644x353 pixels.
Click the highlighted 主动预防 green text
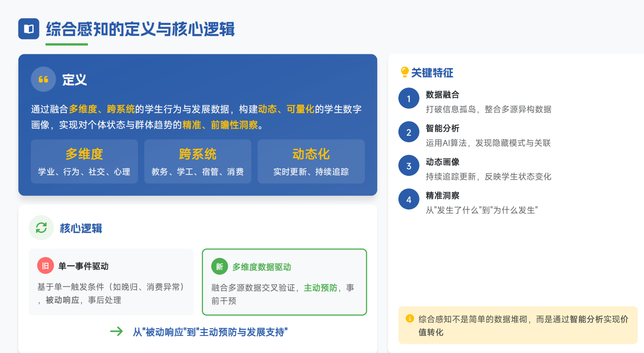[320, 288]
